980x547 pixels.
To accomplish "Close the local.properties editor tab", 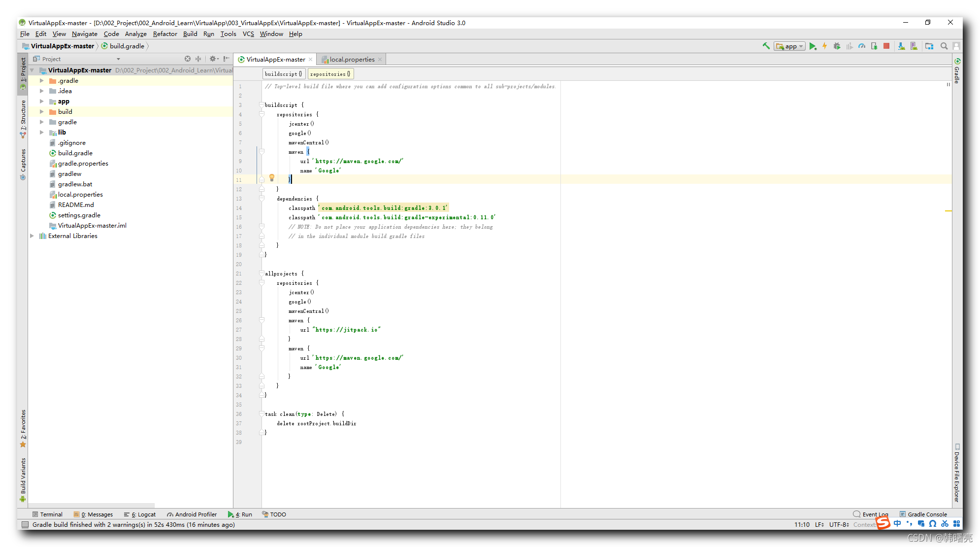I will tap(380, 60).
